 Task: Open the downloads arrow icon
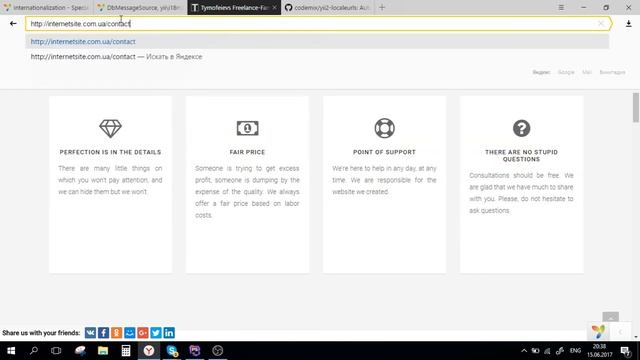tap(629, 24)
